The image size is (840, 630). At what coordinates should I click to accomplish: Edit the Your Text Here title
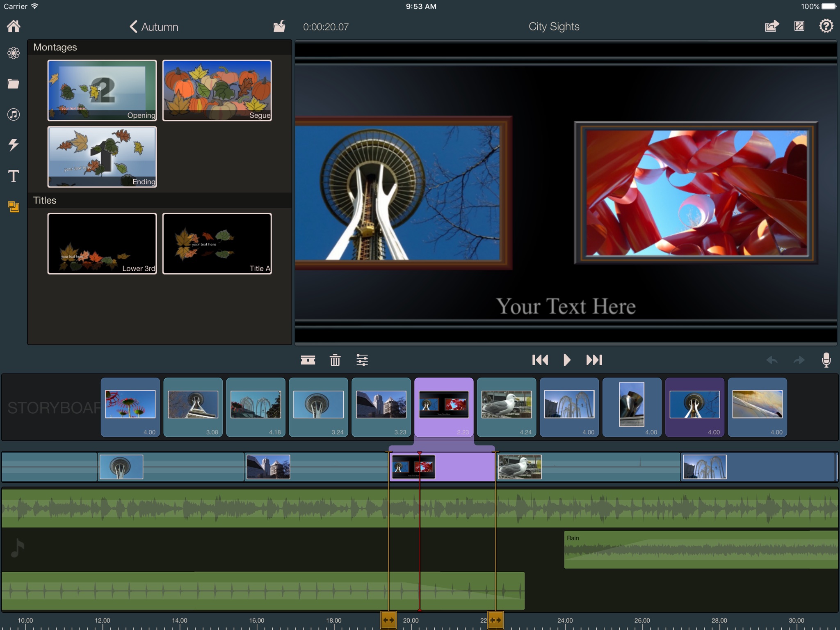[566, 306]
